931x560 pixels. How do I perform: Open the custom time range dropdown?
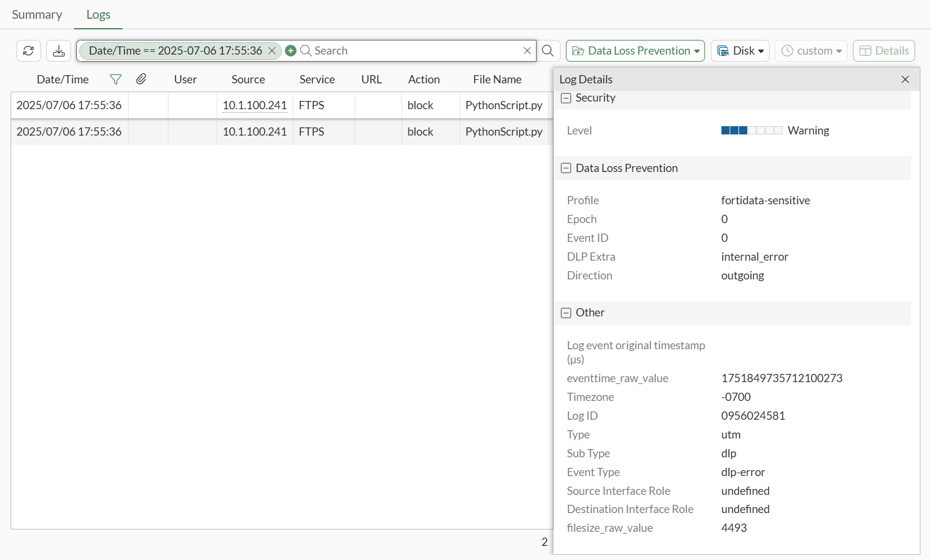click(811, 51)
